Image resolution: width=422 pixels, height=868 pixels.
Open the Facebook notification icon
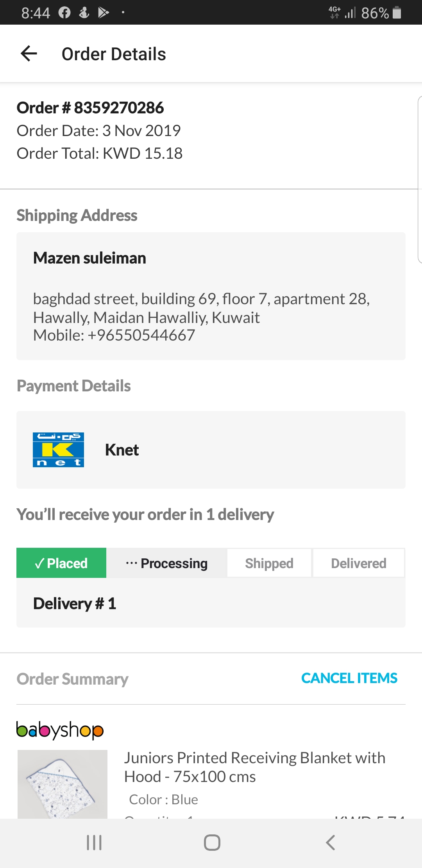point(64,13)
